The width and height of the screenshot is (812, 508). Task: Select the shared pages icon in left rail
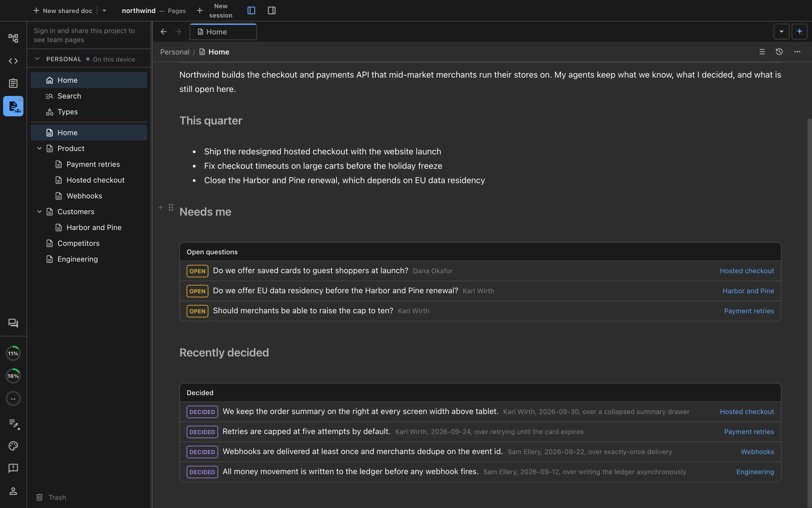[x=13, y=106]
